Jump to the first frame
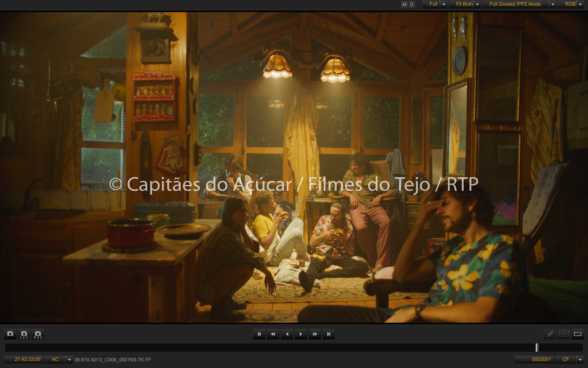588x368 pixels. (x=259, y=334)
